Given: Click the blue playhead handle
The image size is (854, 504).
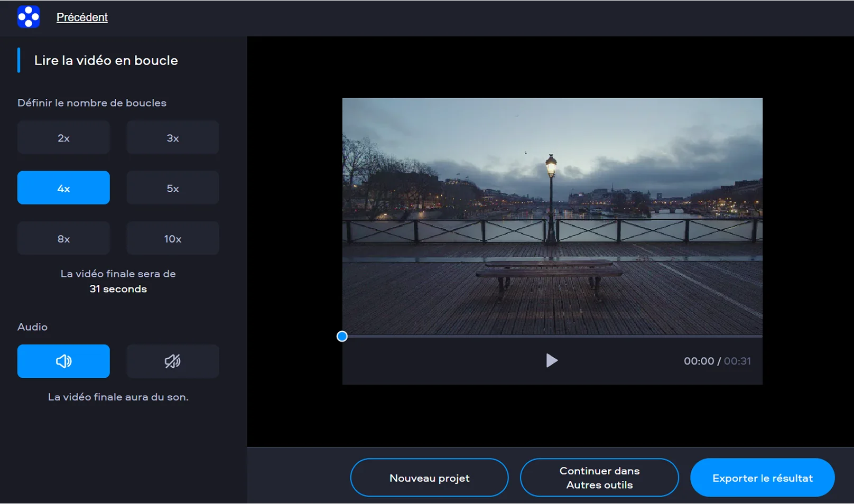Looking at the screenshot, I should point(342,337).
